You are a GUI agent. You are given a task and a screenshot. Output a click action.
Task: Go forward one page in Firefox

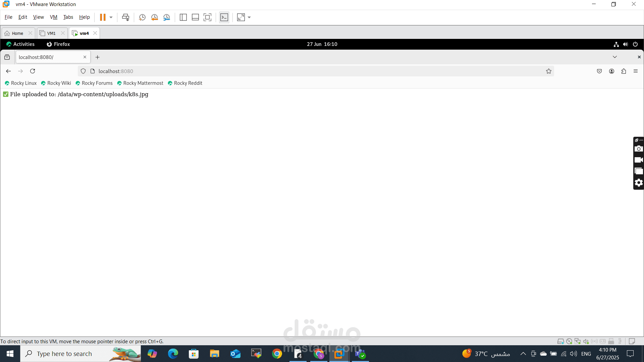(x=20, y=71)
